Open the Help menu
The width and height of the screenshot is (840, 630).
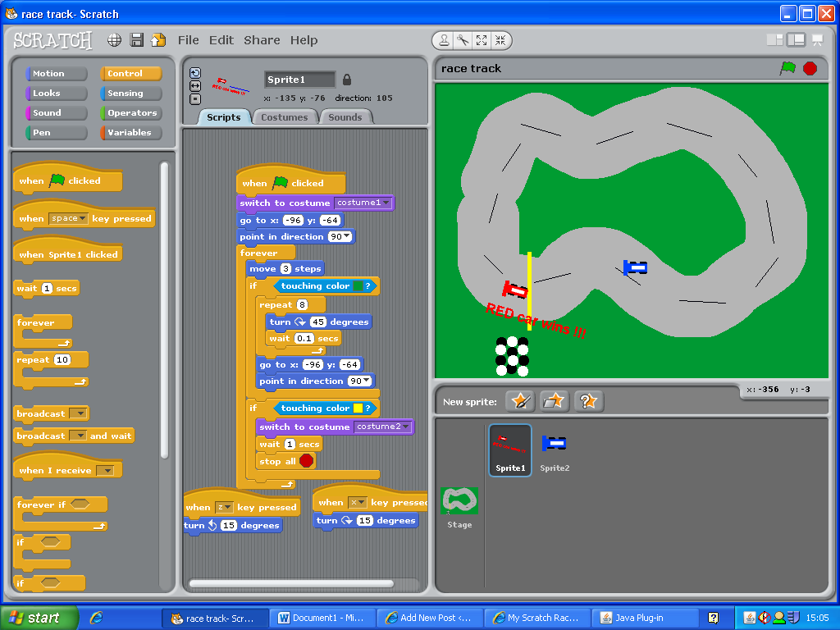304,40
